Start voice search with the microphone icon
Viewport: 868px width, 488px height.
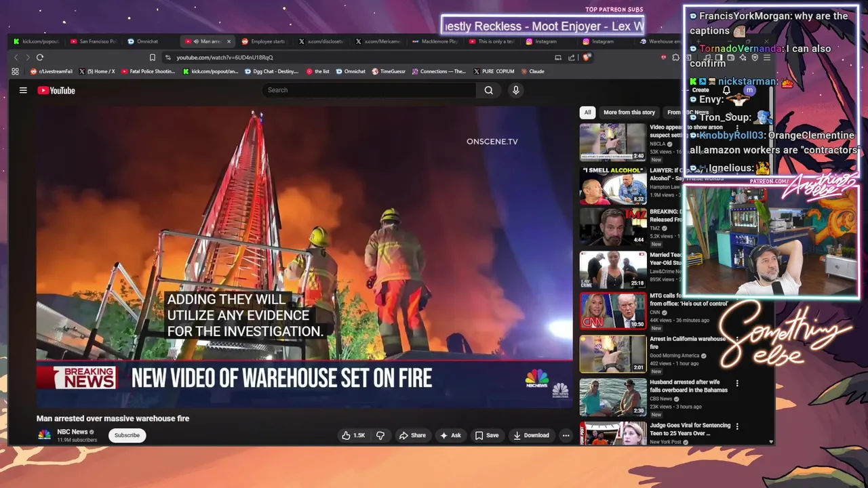(x=515, y=90)
